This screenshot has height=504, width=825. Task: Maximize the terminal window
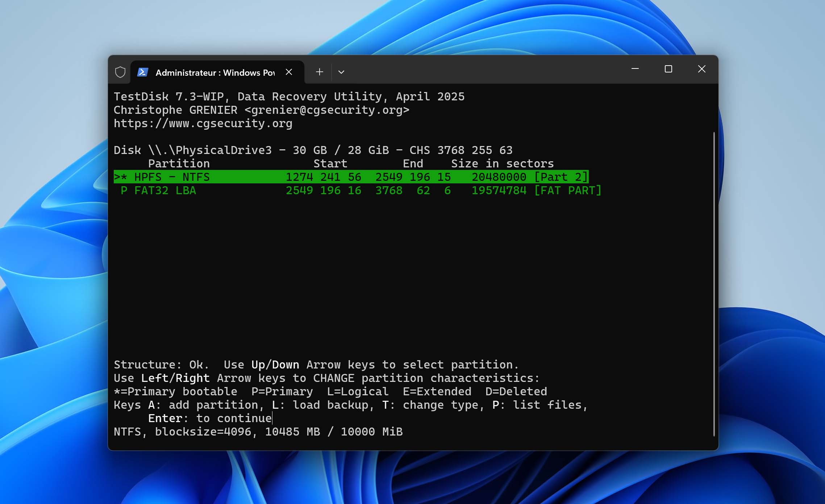668,69
